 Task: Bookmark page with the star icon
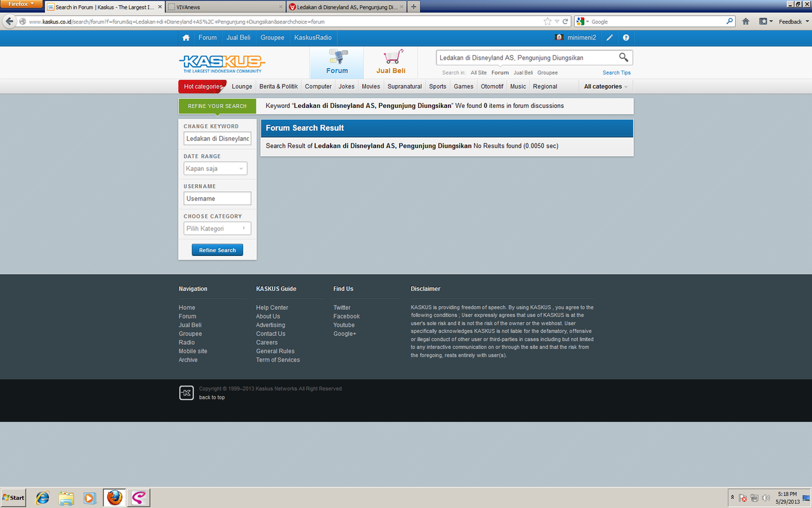[x=547, y=22]
